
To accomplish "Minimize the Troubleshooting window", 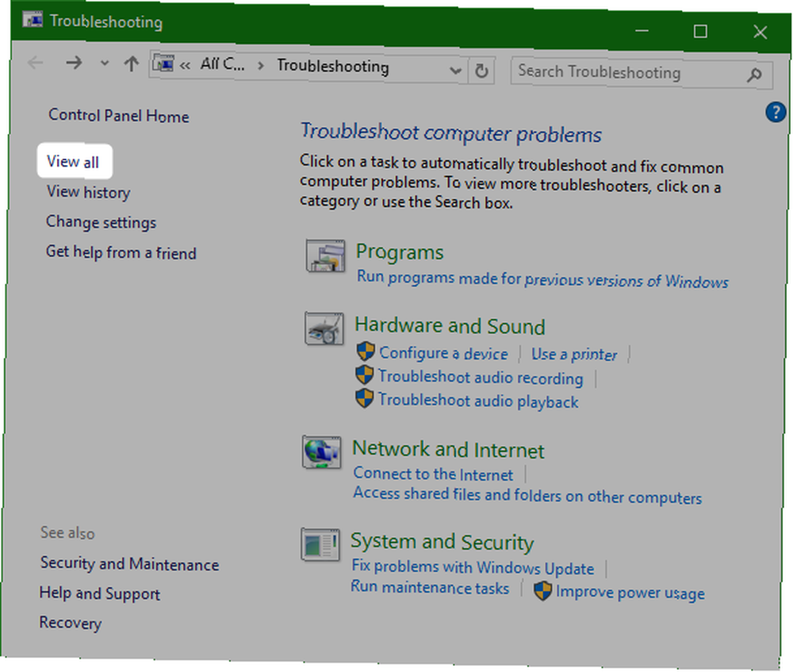I will (x=642, y=31).
